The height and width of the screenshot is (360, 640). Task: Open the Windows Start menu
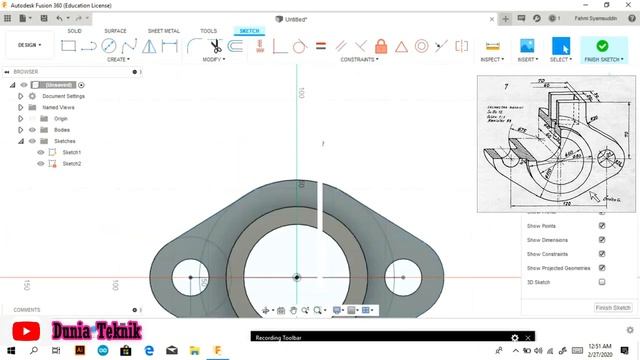pyautogui.click(x=11, y=351)
